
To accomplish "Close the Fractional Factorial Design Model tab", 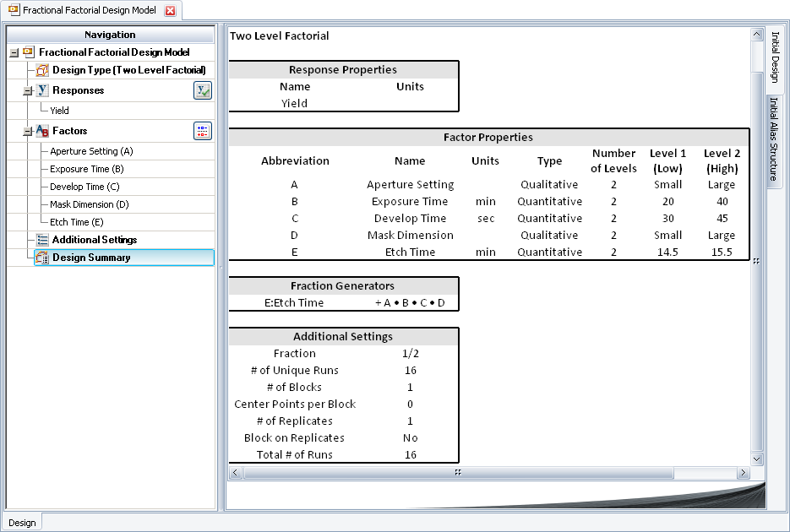I will click(x=170, y=11).
